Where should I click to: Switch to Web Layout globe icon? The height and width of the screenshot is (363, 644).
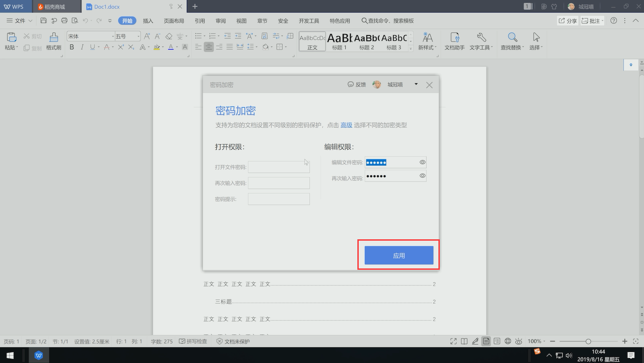coord(508,341)
